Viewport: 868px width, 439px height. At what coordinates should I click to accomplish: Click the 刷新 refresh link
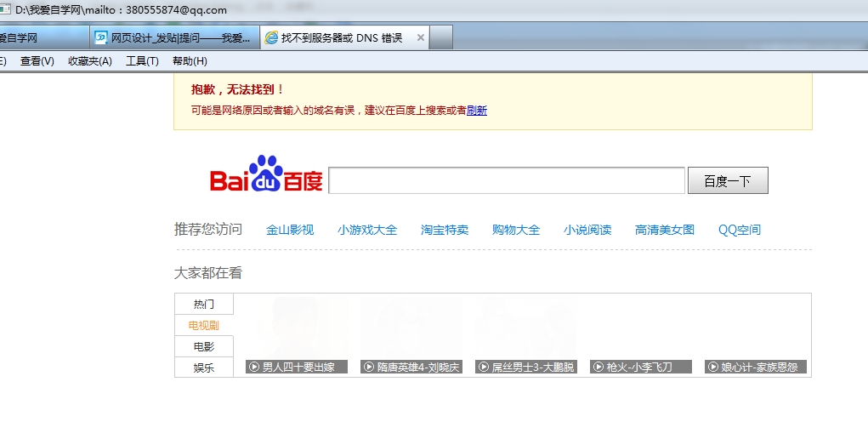click(x=477, y=111)
